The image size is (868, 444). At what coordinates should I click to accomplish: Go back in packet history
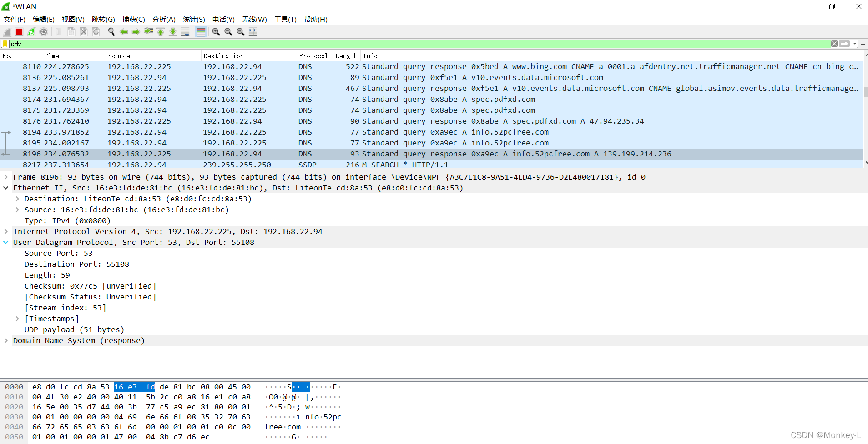pyautogui.click(x=123, y=32)
